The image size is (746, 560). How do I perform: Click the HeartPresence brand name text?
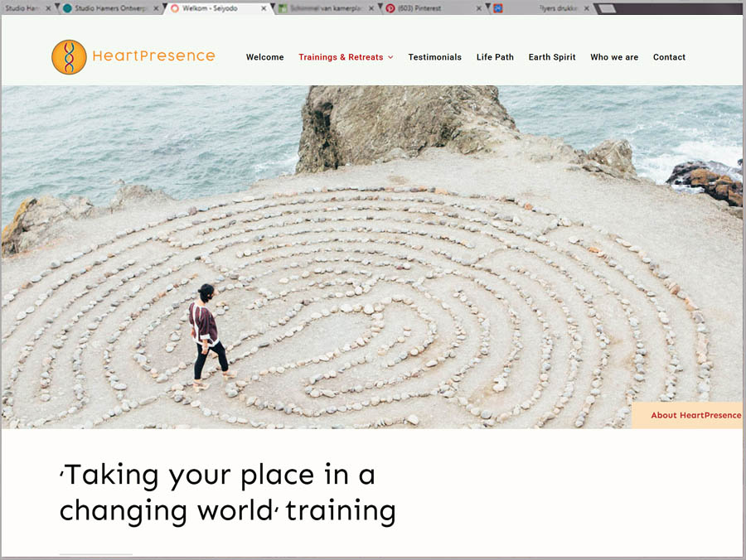153,56
